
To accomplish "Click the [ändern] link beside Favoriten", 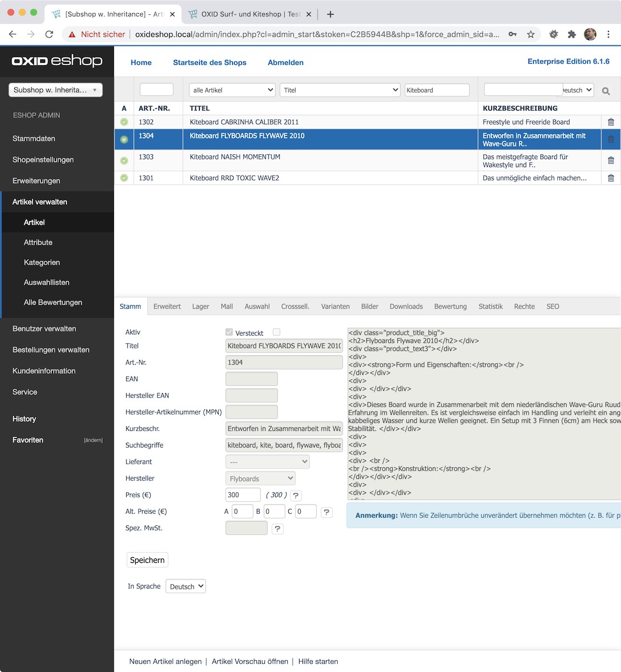I will [x=93, y=440].
